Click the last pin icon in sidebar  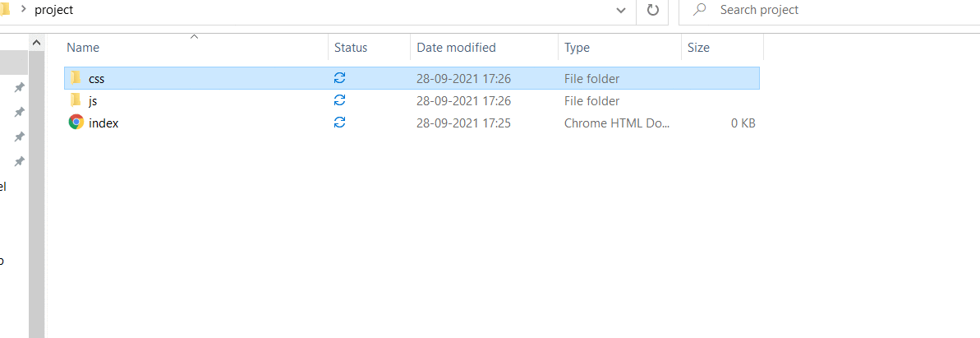click(20, 161)
